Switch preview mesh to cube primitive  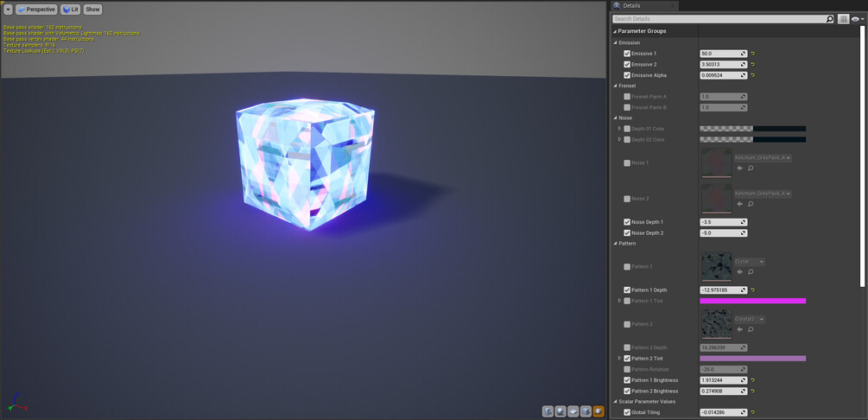[586, 411]
